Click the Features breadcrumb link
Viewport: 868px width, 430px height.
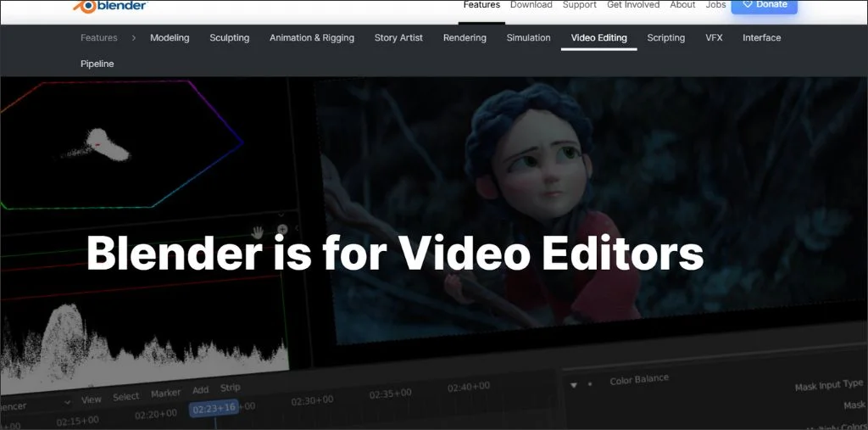tap(98, 37)
